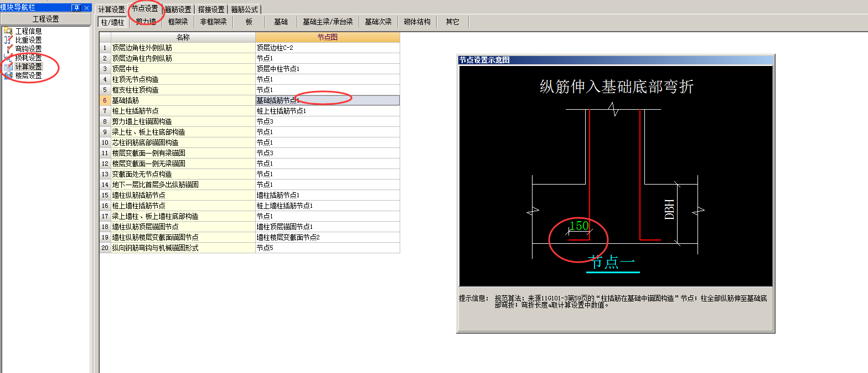
Task: Open the 搭接设置 tab
Action: click(x=211, y=9)
